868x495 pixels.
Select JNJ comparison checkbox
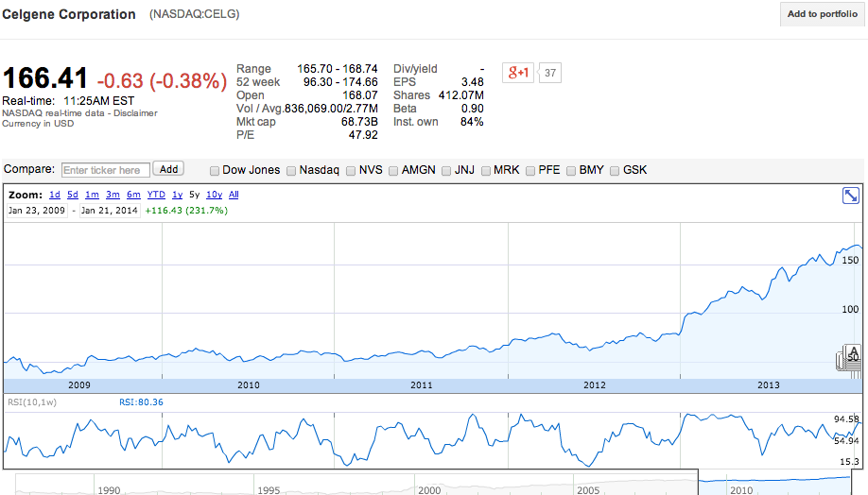click(446, 171)
